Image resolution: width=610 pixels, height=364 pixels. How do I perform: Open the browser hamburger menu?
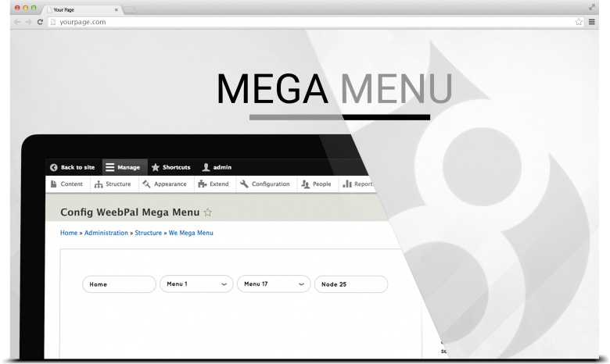coord(592,22)
